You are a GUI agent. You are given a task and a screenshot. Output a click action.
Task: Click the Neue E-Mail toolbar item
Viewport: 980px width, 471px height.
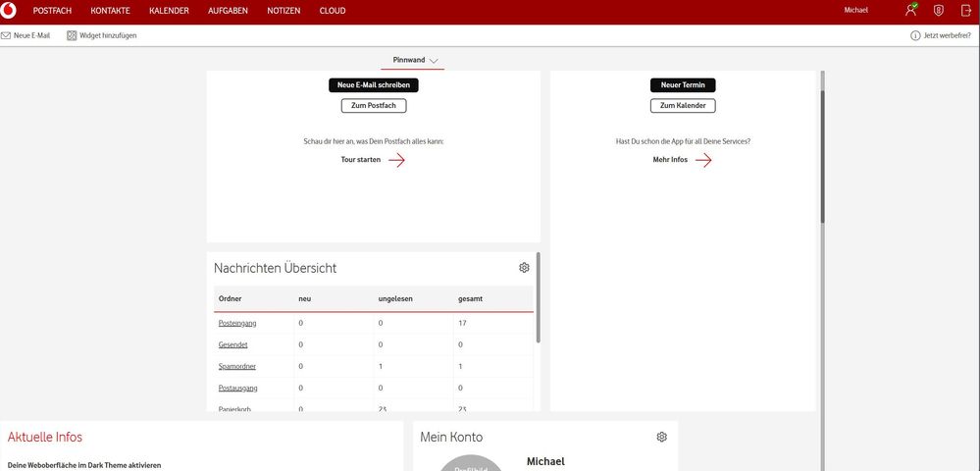[x=26, y=35]
